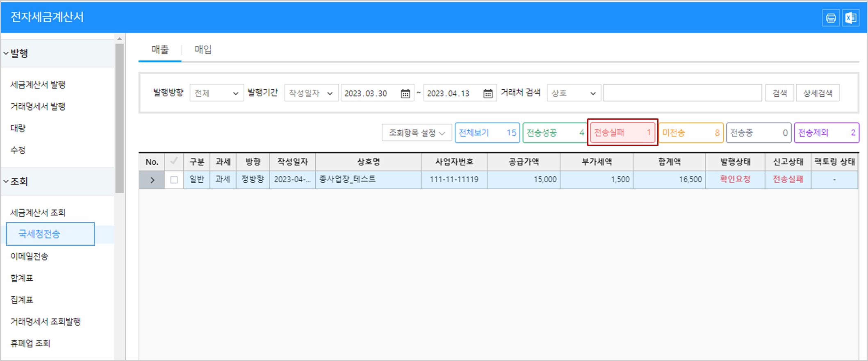Image resolution: width=868 pixels, height=361 pixels.
Task: Click the print icon in header
Action: tap(831, 18)
